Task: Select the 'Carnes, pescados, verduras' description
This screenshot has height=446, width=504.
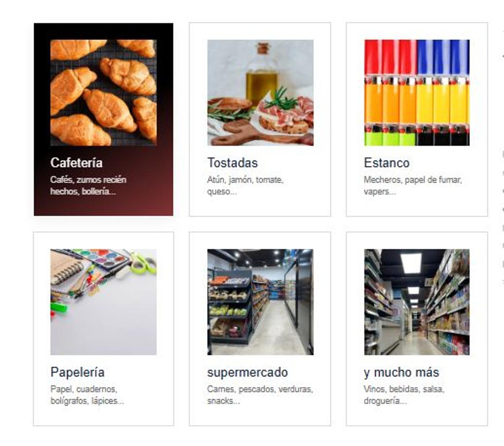Action: [260, 395]
